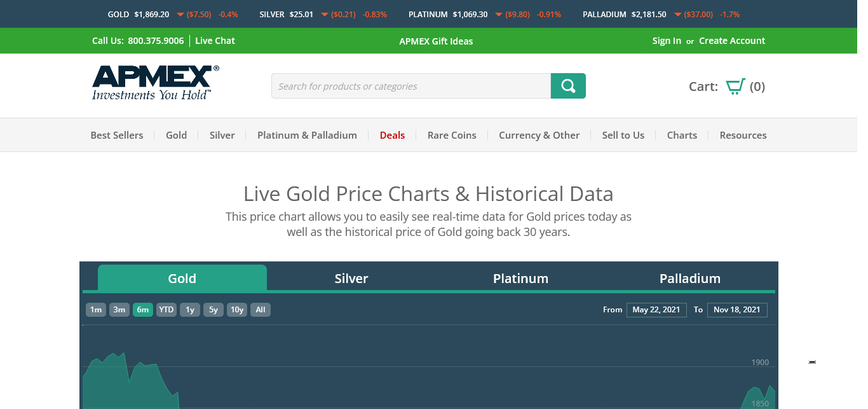
Task: Open the From date picker
Action: (x=656, y=310)
